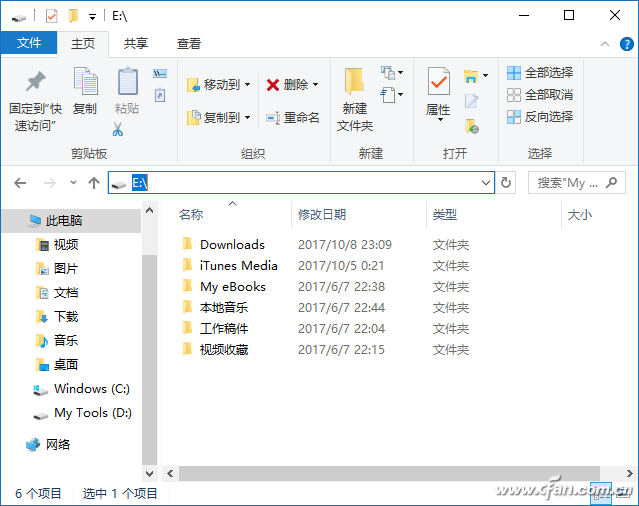Viewport: 639px width, 506px height.
Task: Open the Desktop folder in the sidebar
Action: click(57, 365)
